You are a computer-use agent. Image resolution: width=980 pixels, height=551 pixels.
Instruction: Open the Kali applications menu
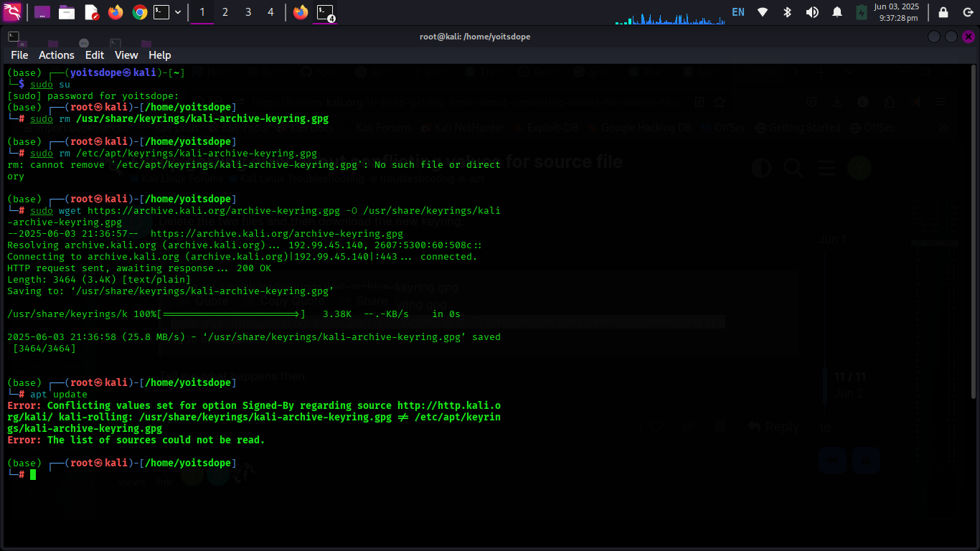coord(13,12)
